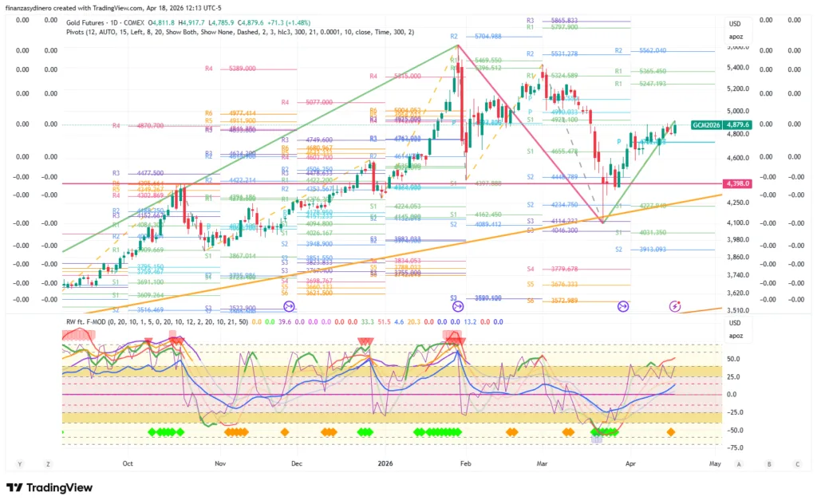Click the purple lightning bolt event icon
The width and height of the screenshot is (817, 504).
click(x=675, y=305)
